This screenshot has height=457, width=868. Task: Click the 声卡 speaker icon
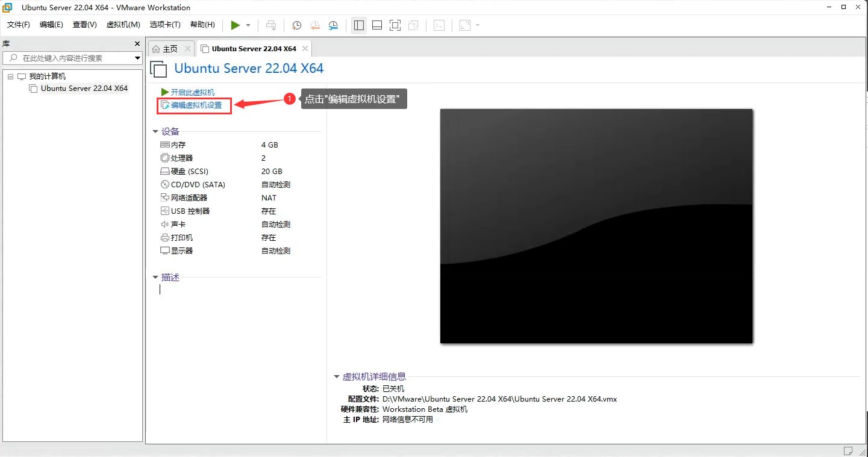click(x=165, y=225)
